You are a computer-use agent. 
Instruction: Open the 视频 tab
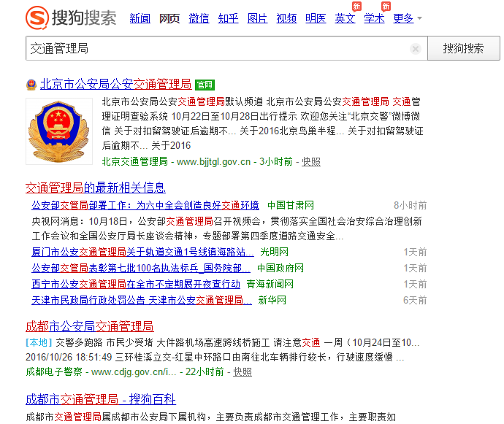tap(286, 19)
